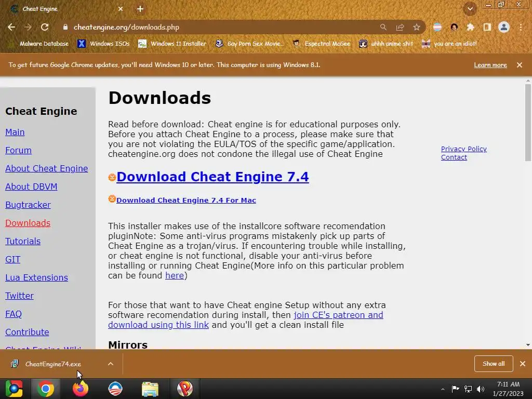Open the About Cheat Engine link
The height and width of the screenshot is (399, 532).
point(46,169)
